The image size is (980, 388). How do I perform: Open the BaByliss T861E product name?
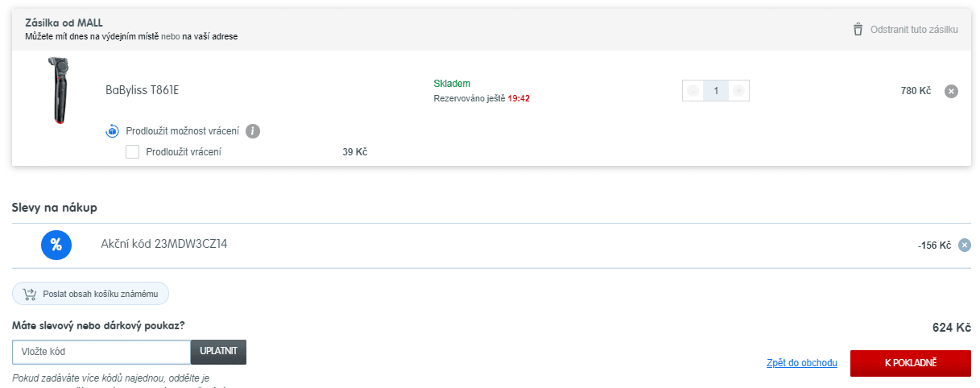coord(142,90)
